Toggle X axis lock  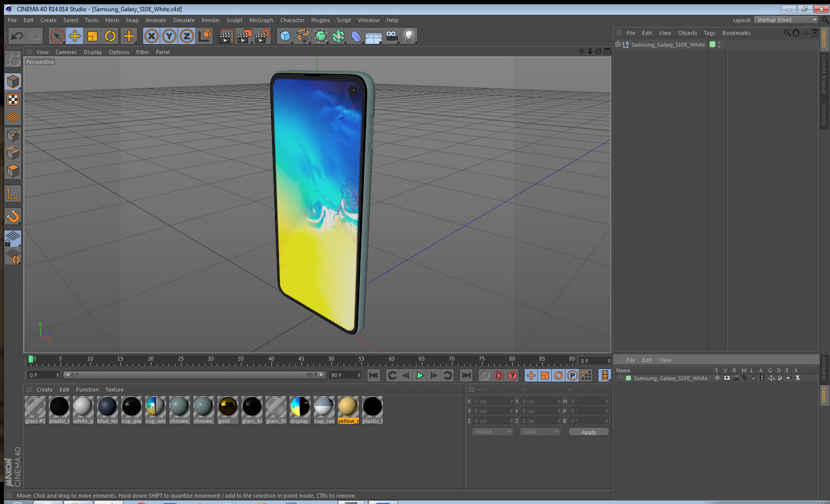tap(151, 36)
